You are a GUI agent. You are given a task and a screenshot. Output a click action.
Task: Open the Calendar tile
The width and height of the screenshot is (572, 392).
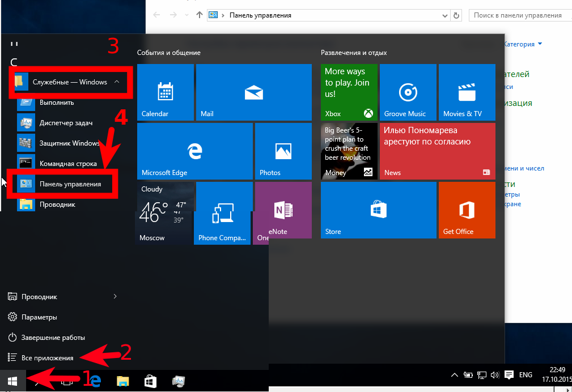click(166, 92)
